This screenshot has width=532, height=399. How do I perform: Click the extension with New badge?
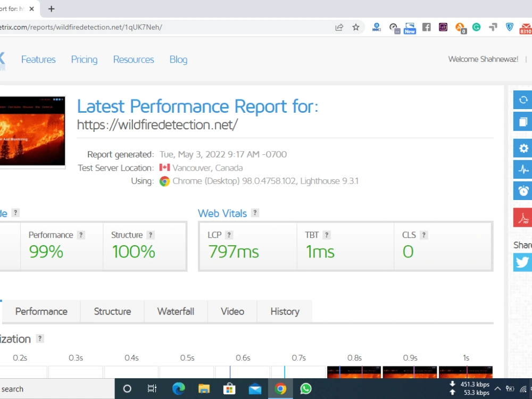coord(410,28)
